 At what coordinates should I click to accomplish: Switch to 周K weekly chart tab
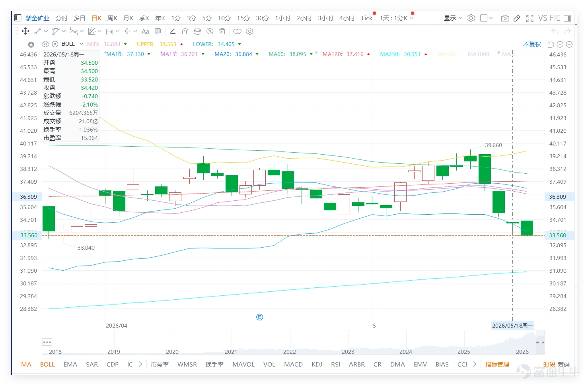(x=113, y=18)
